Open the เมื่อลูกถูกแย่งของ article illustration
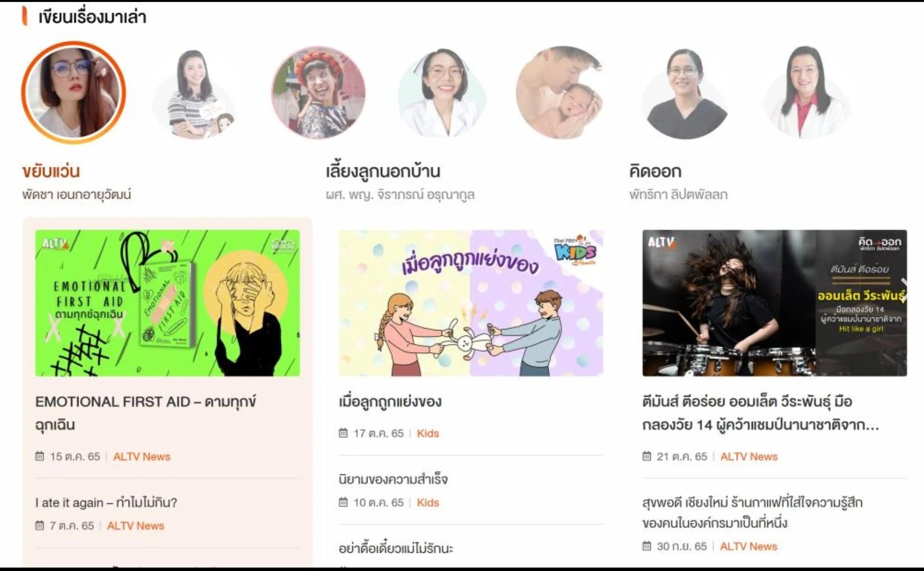The image size is (924, 571). [x=471, y=303]
